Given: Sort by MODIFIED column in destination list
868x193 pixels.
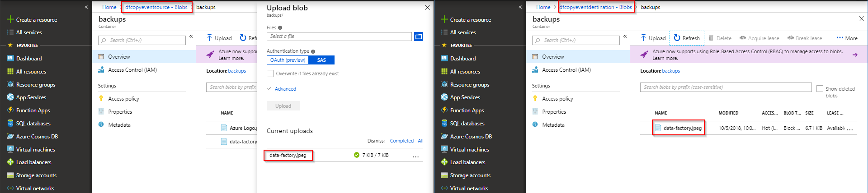Looking at the screenshot, I should 728,113.
